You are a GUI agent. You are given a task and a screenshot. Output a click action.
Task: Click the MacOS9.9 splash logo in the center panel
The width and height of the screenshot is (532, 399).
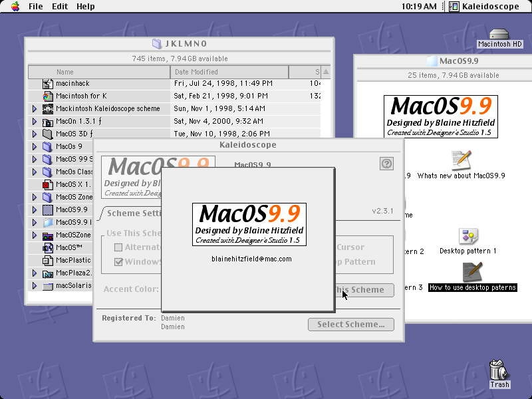click(249, 224)
